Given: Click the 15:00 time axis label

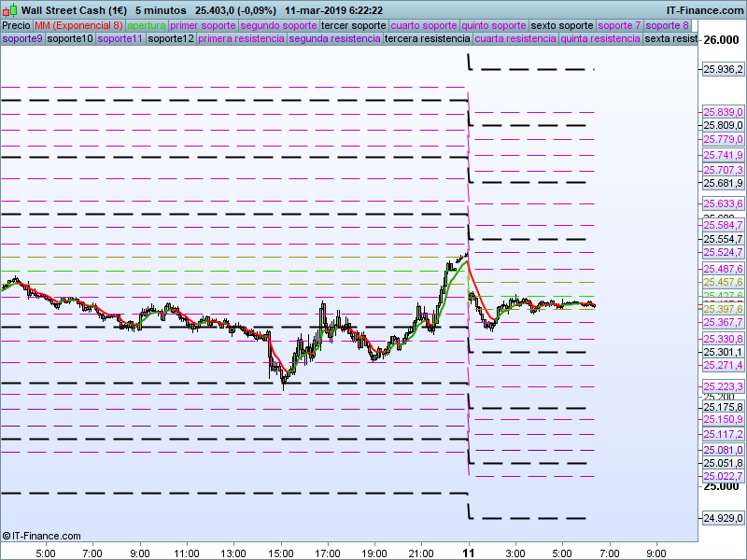Looking at the screenshot, I should click(281, 553).
